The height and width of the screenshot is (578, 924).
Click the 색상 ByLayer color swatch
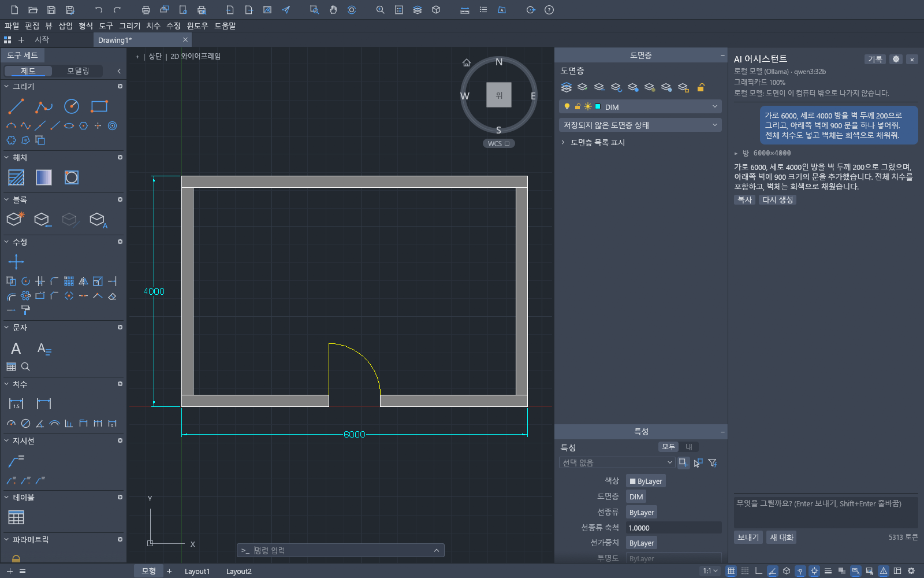pos(646,481)
